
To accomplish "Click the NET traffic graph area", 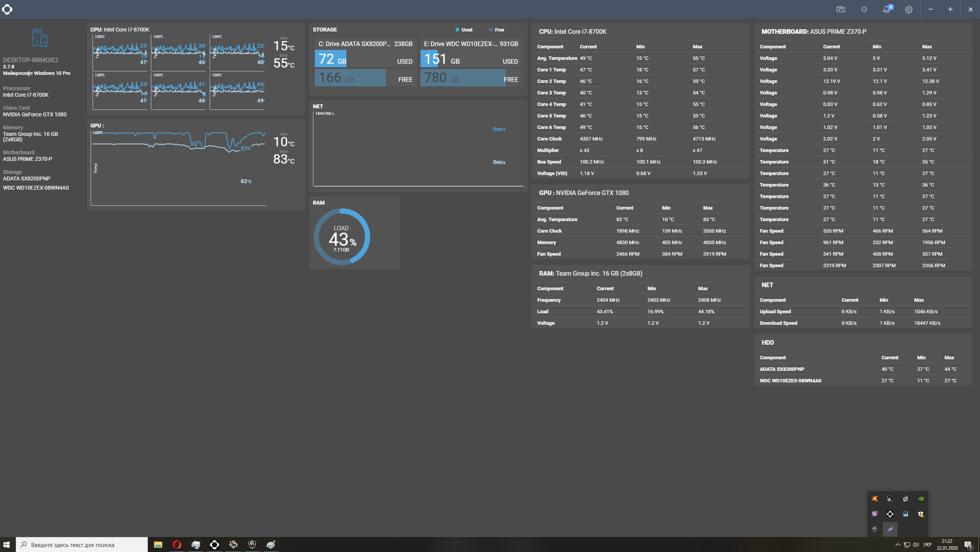I will click(418, 149).
